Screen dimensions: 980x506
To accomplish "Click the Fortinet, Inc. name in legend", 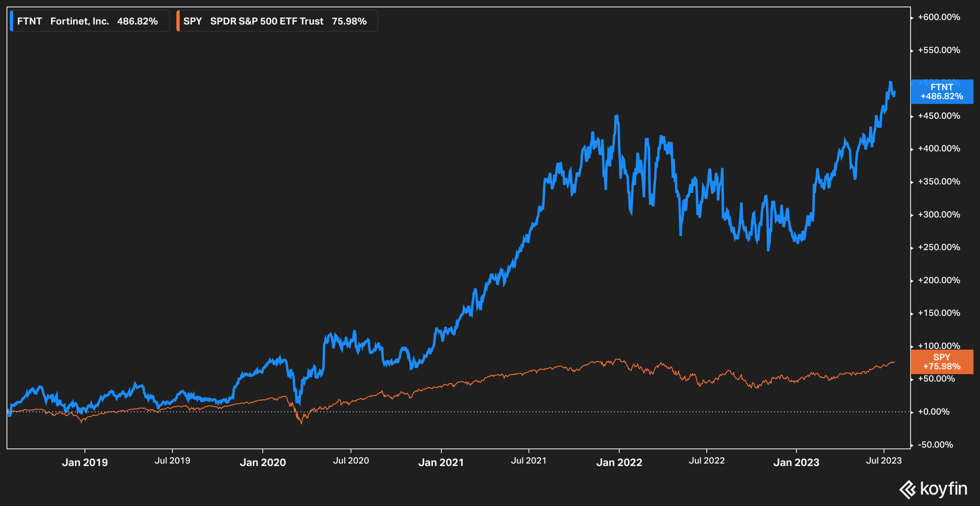I will pyautogui.click(x=80, y=21).
